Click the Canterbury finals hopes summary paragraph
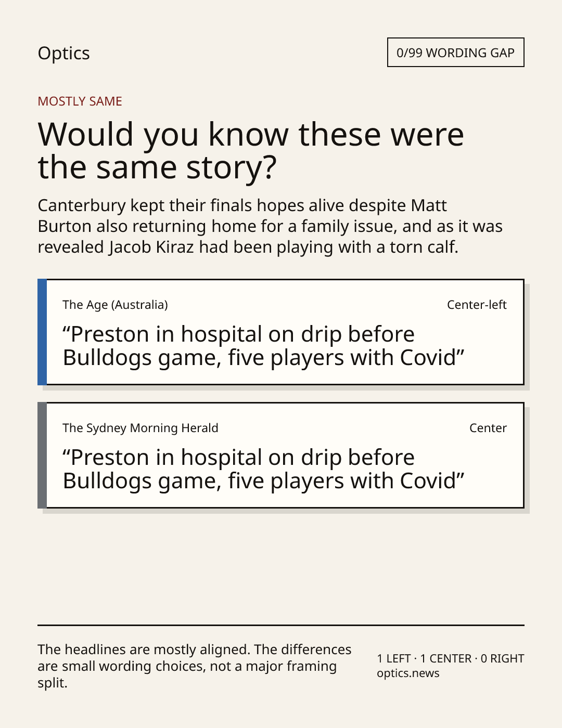Image resolution: width=562 pixels, height=728 pixels. [270, 226]
